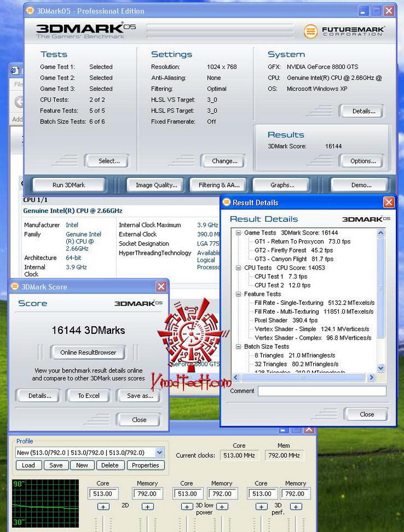Screen dimensions: 404x532
Task: Select Fill Rate - Multi-Texturing row
Action: click(x=314, y=311)
